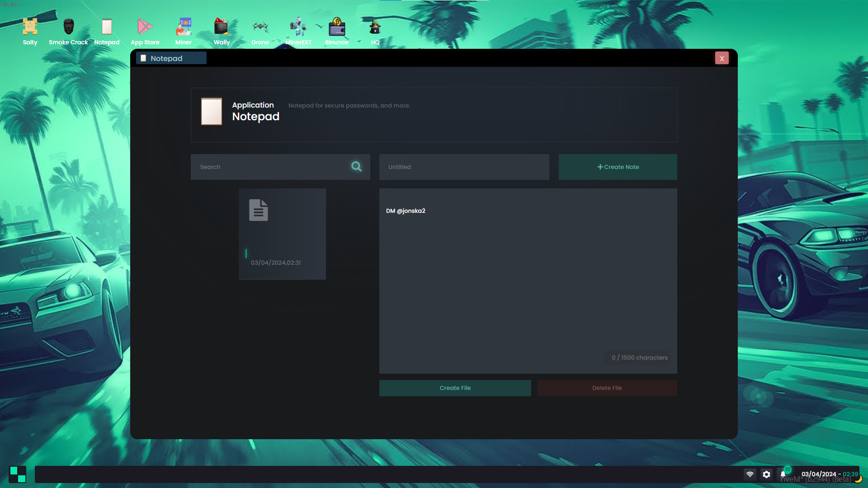Open the Binunce crypto app
This screenshot has height=488, width=868.
coord(337,32)
